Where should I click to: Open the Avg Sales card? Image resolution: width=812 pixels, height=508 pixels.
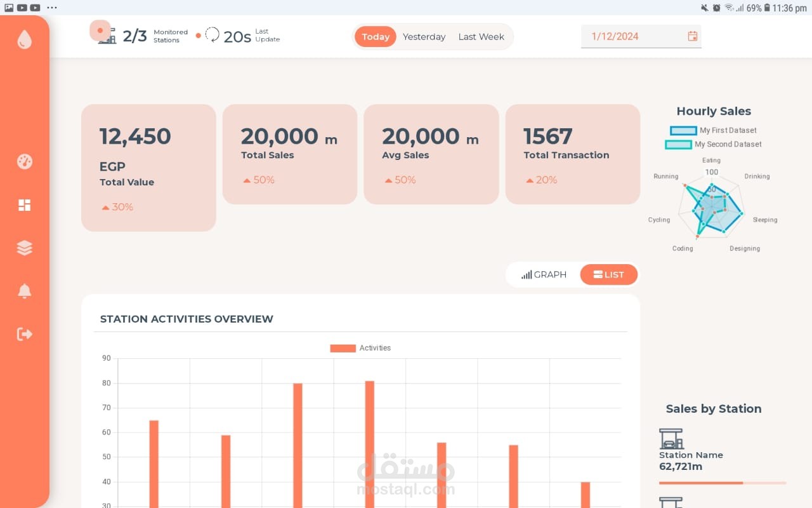point(431,154)
